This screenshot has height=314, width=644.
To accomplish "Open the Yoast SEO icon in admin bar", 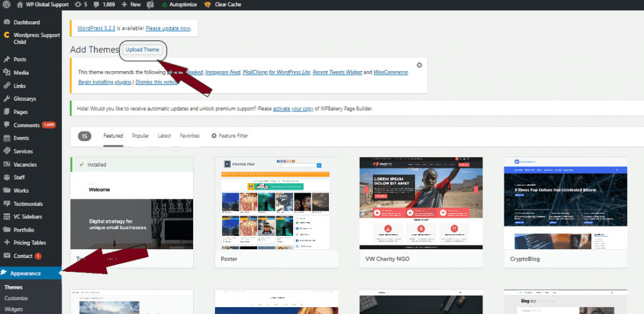I will click(150, 4).
